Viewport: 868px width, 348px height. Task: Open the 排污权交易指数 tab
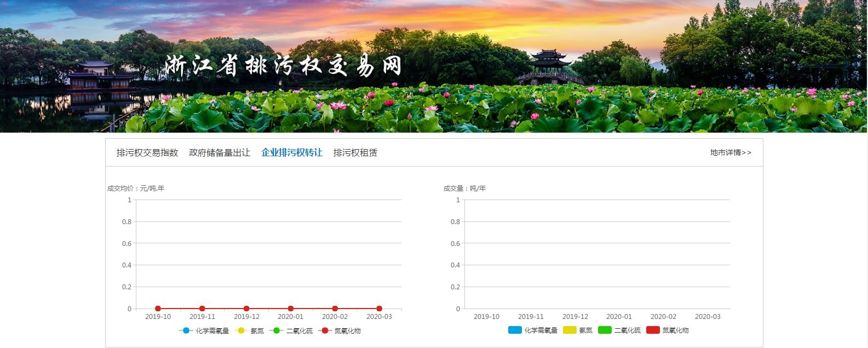147,153
